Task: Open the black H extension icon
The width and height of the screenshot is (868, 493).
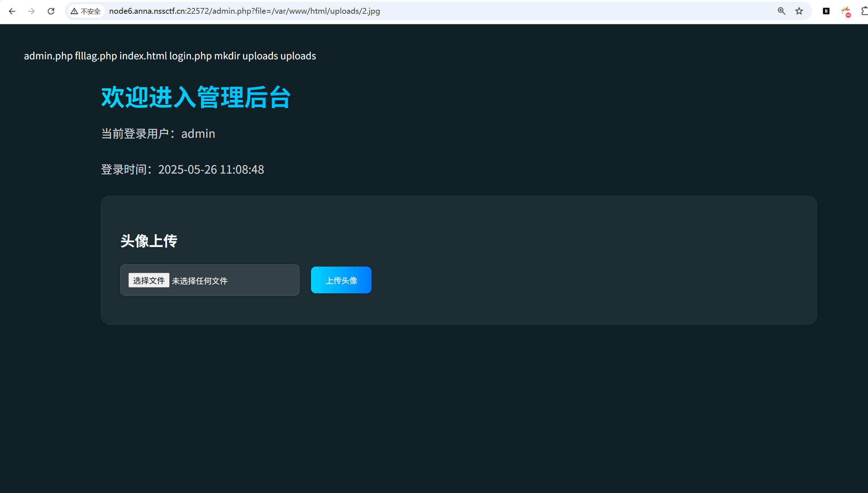Action: (826, 11)
